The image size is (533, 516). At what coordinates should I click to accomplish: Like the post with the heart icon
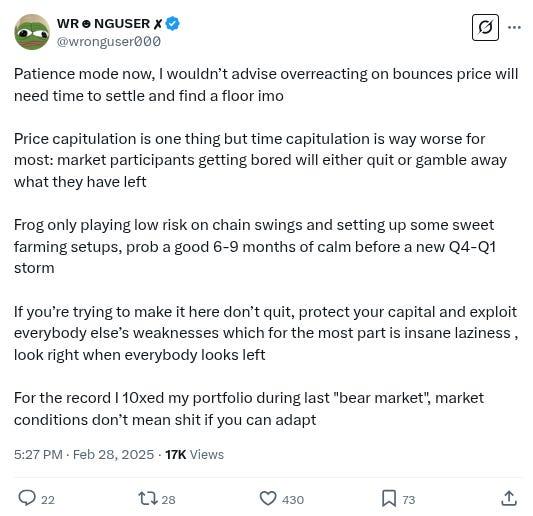[268, 498]
